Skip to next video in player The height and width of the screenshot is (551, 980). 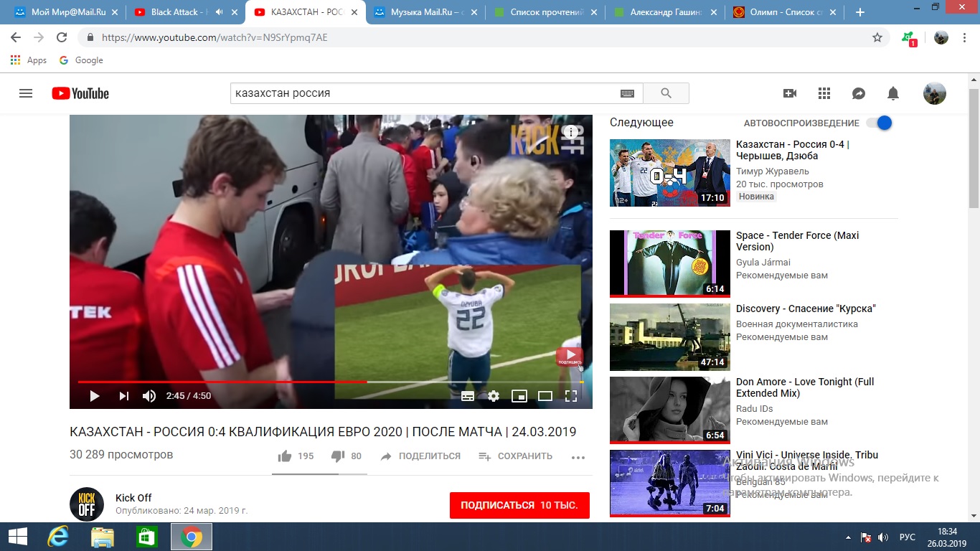pos(123,396)
